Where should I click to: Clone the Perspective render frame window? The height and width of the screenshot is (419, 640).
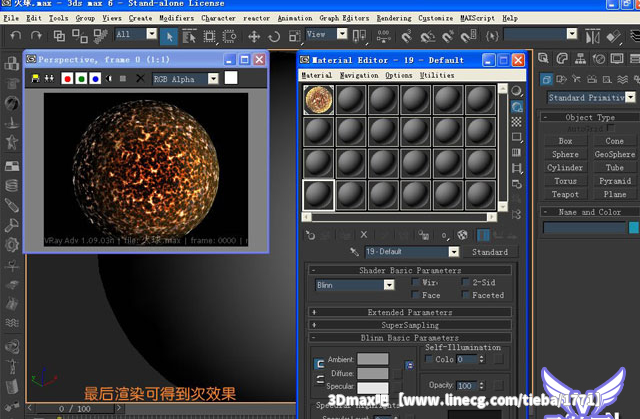point(49,78)
